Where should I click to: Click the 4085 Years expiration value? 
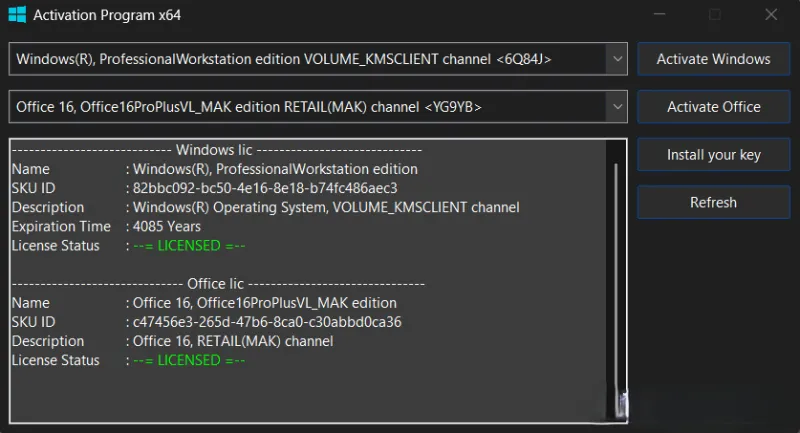pos(167,226)
